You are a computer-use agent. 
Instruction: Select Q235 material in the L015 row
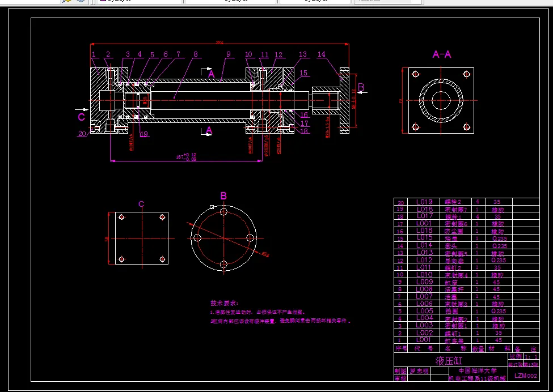click(x=499, y=238)
